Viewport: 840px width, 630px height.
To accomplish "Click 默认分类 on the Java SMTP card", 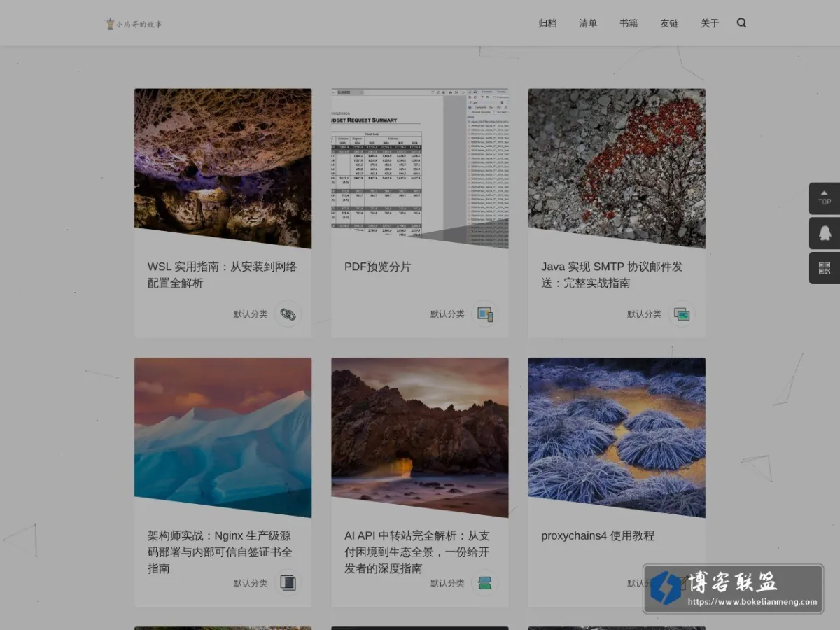I will point(644,314).
